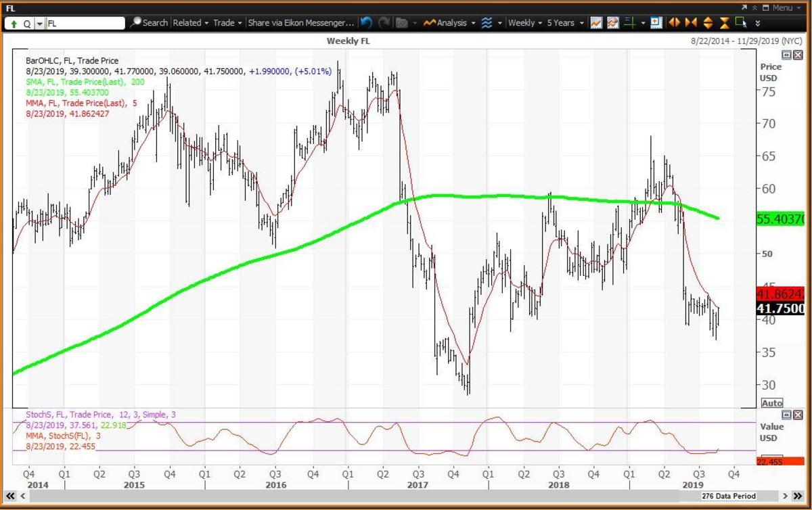Click the blue undo arrow icon

tap(366, 22)
